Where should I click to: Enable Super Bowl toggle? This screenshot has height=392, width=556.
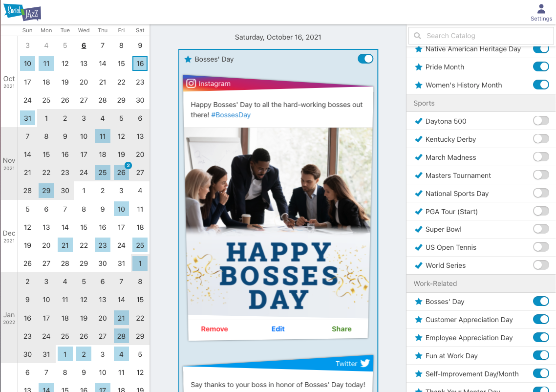coord(541,228)
